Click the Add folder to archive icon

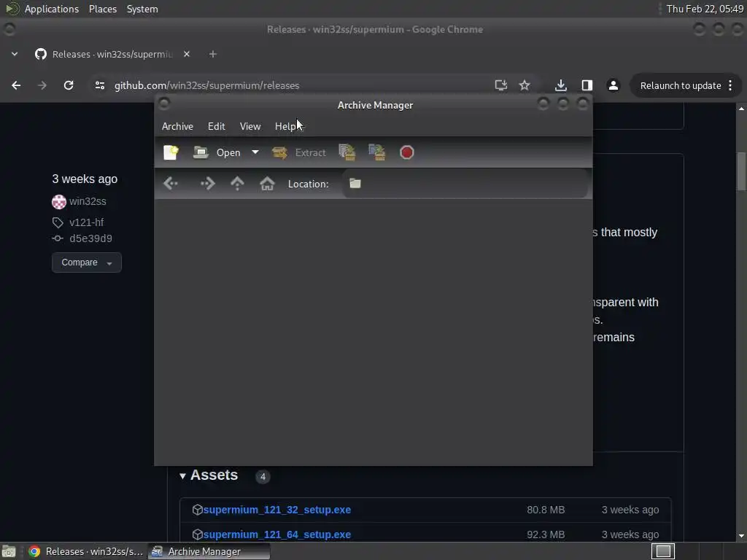[377, 152]
